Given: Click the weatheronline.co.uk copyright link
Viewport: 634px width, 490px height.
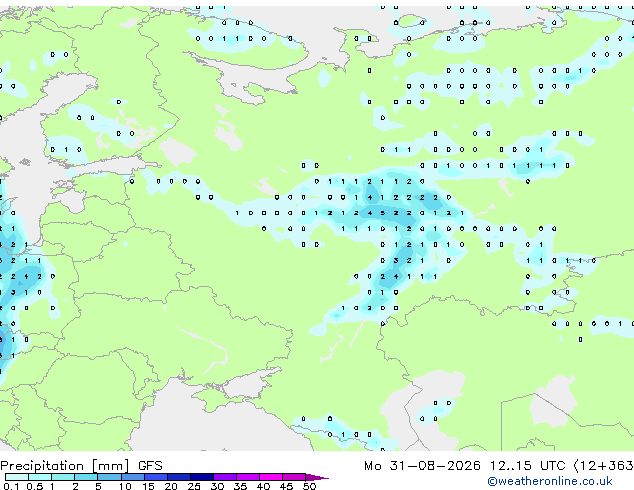Looking at the screenshot, I should pyautogui.click(x=550, y=481).
